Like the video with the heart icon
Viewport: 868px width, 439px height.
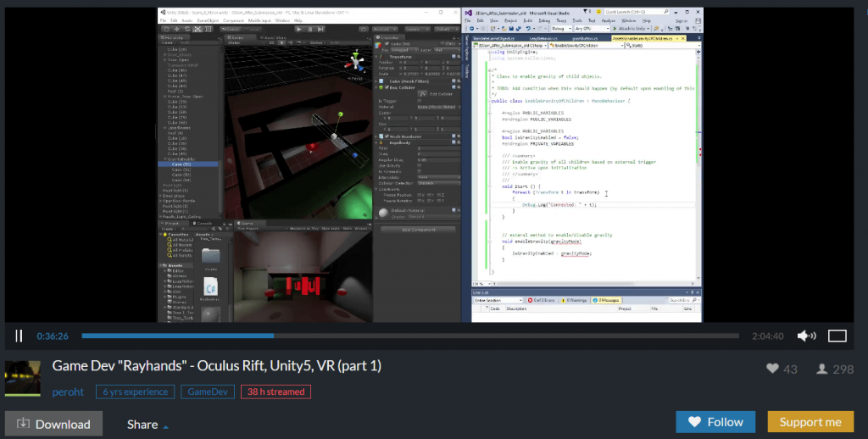coord(773,369)
